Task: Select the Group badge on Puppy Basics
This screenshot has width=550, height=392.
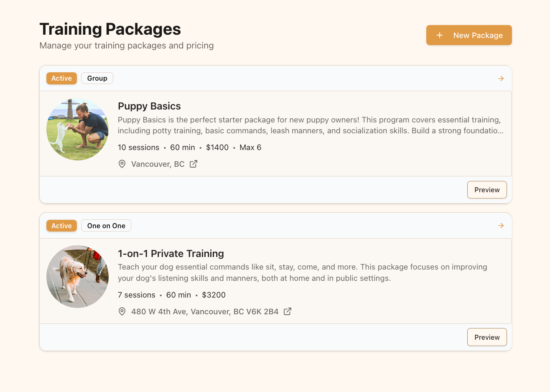Action: click(97, 78)
